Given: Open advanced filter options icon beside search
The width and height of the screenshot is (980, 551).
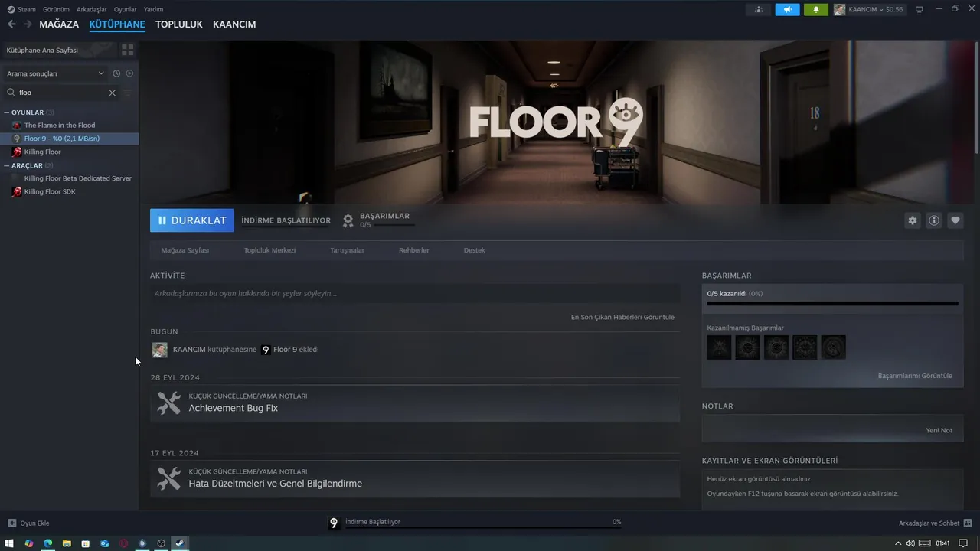Looking at the screenshot, I should point(128,93).
